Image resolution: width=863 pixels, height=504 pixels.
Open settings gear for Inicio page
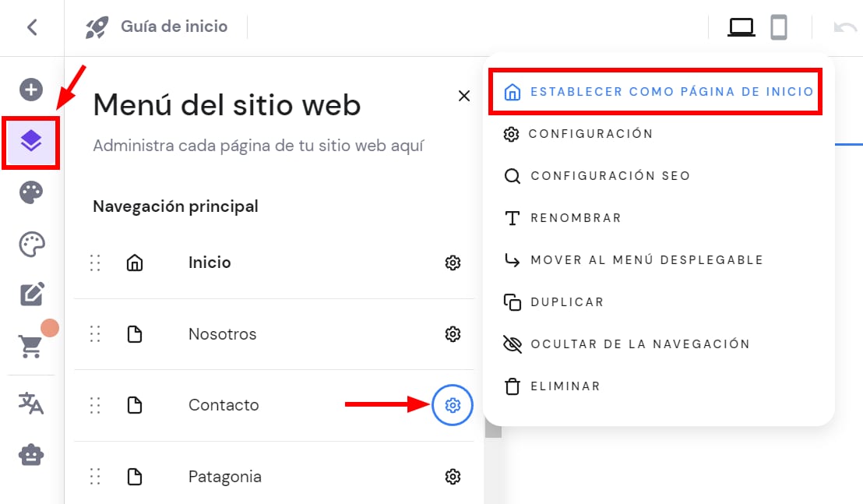click(453, 263)
